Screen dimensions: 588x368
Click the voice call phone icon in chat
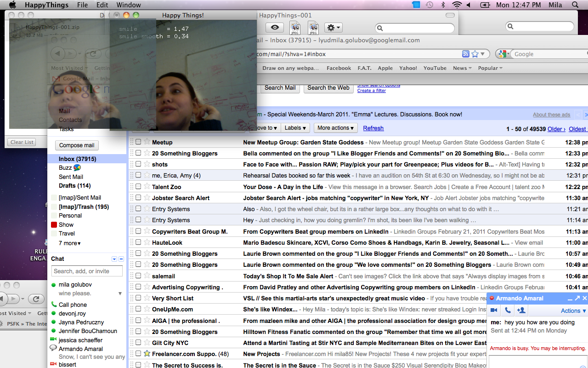pyautogui.click(x=507, y=310)
